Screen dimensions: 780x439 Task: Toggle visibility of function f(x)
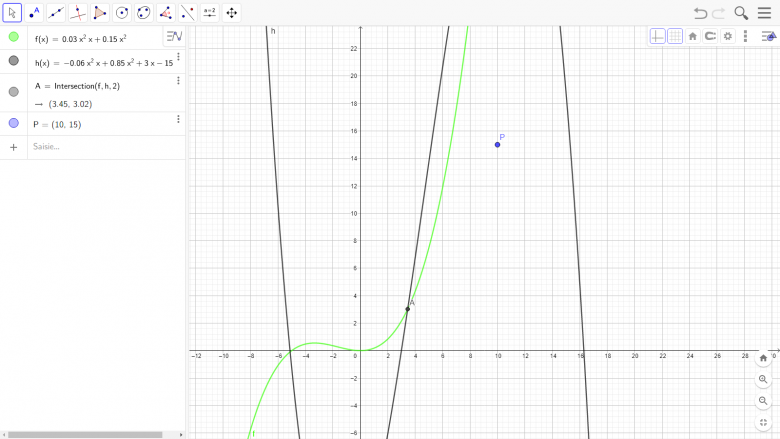(x=14, y=37)
